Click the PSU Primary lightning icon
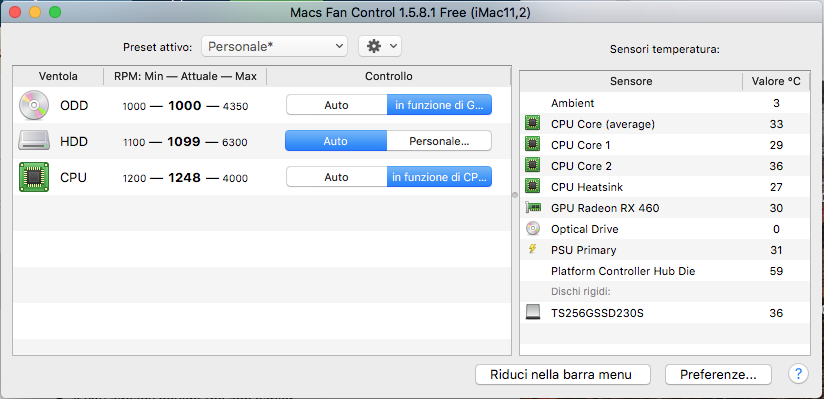Screen dimensions: 824x399 click(532, 249)
